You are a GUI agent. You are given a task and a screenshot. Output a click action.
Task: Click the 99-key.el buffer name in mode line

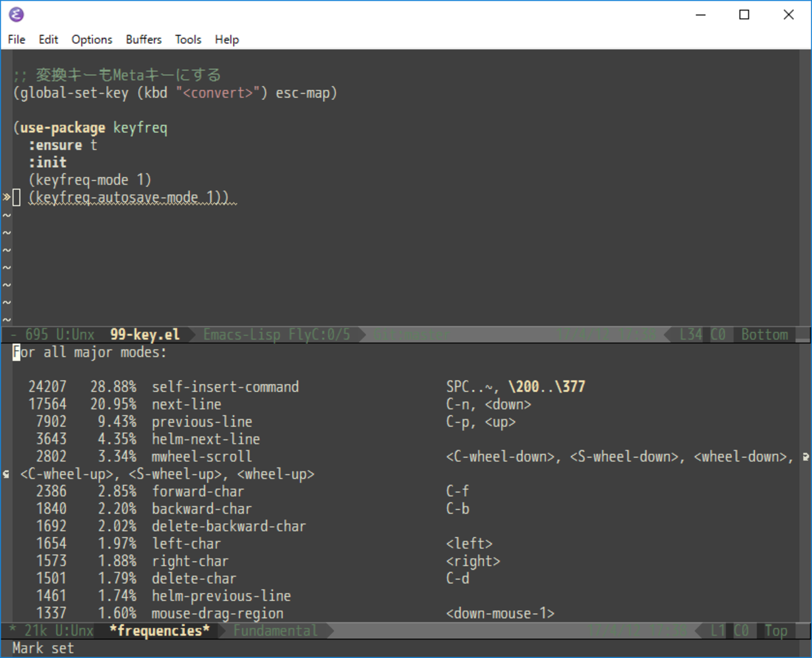(144, 335)
